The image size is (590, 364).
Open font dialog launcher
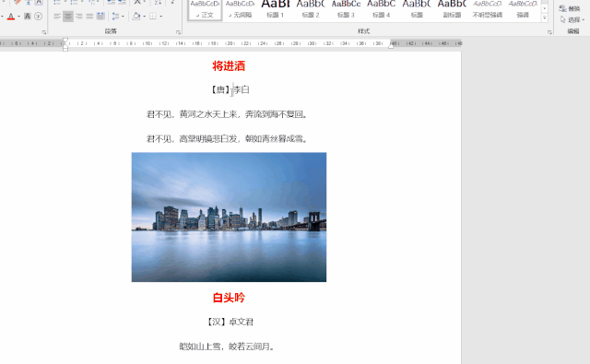[x=44, y=33]
